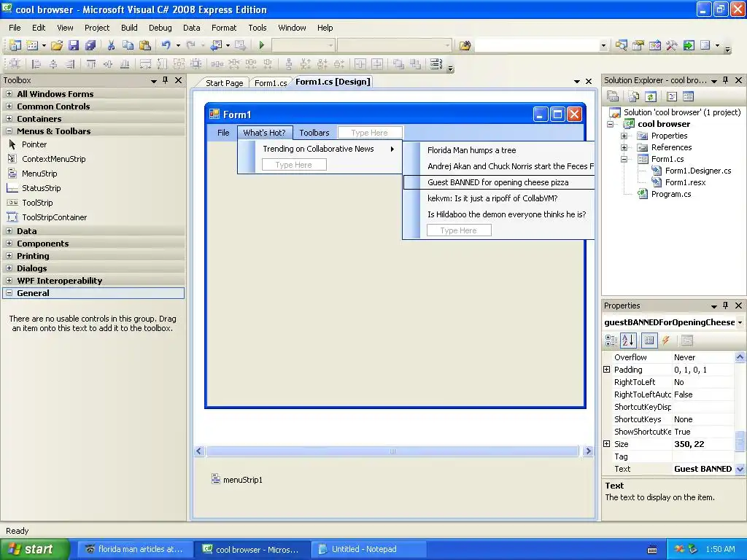Click the Undo arrow icon
This screenshot has width=747, height=560.
(x=166, y=45)
